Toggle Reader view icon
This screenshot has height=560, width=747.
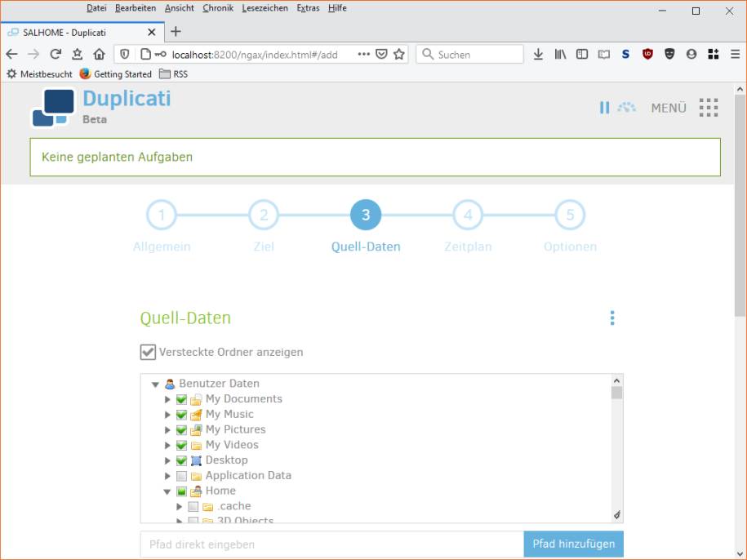pyautogui.click(x=603, y=54)
